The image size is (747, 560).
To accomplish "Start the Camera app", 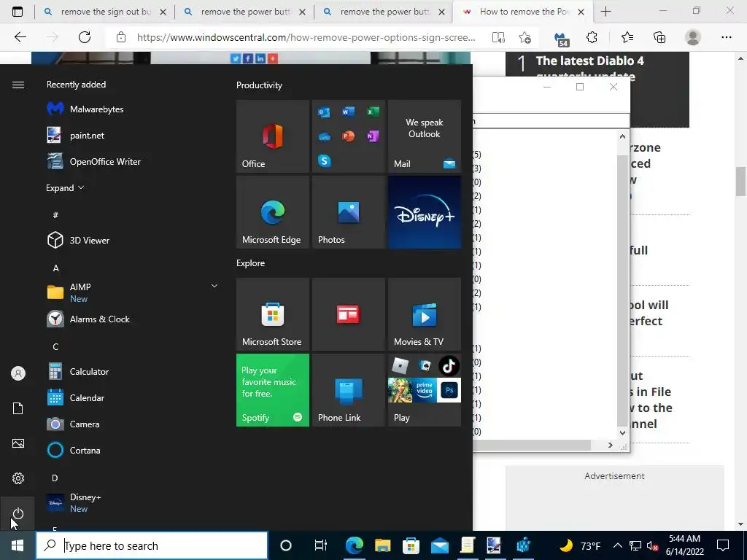I will (74, 424).
